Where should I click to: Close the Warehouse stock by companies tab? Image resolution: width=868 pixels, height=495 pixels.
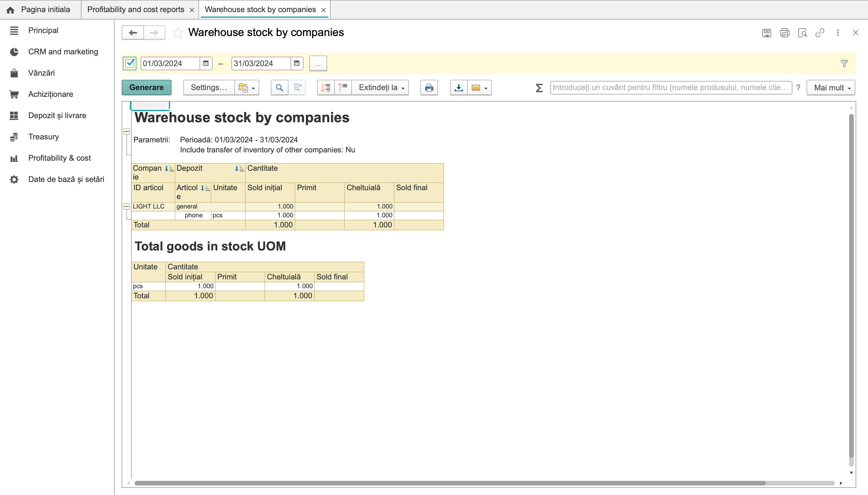click(324, 10)
